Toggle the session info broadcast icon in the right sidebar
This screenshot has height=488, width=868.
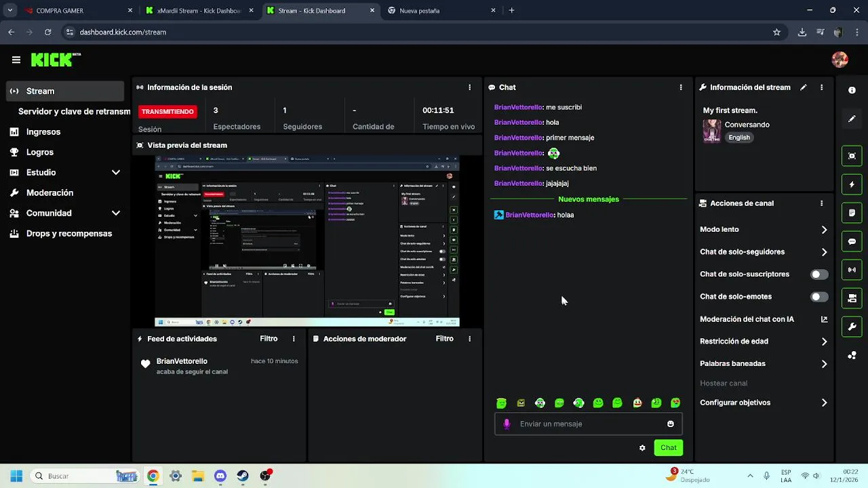(x=852, y=270)
